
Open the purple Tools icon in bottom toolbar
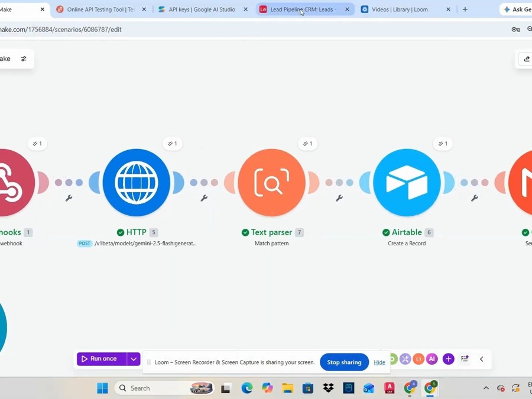(x=405, y=359)
